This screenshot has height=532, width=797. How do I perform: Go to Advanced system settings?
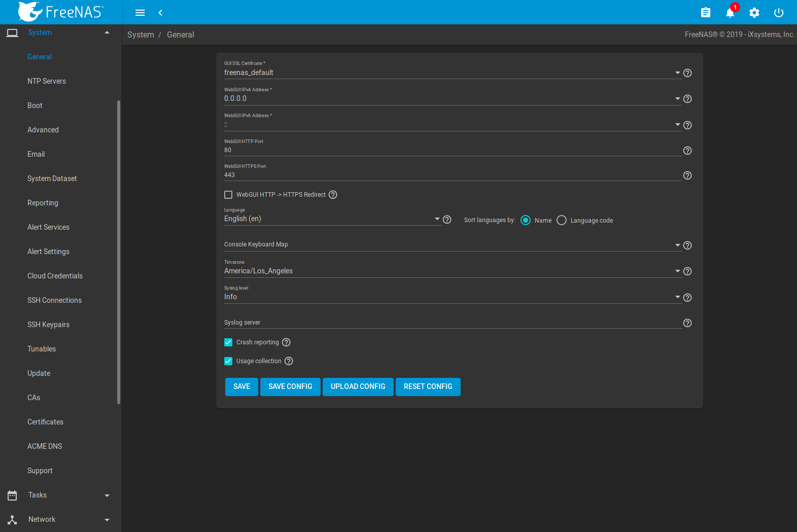(x=43, y=130)
